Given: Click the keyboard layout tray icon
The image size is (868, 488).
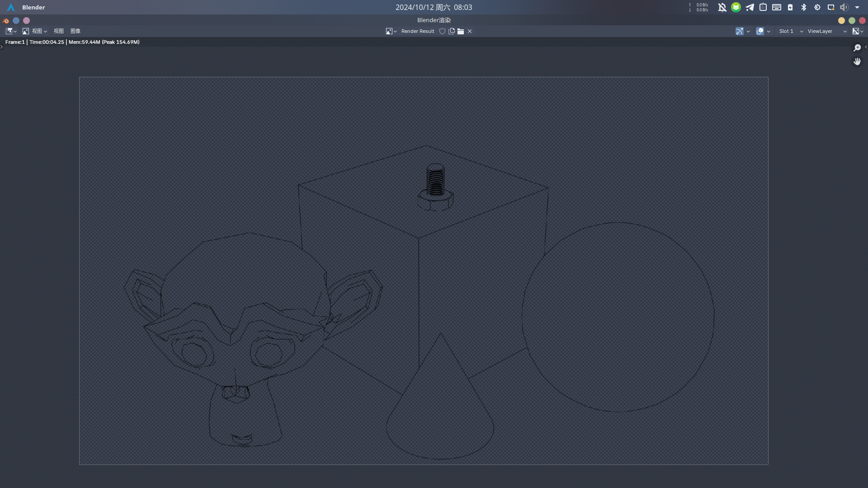Looking at the screenshot, I should 777,7.
